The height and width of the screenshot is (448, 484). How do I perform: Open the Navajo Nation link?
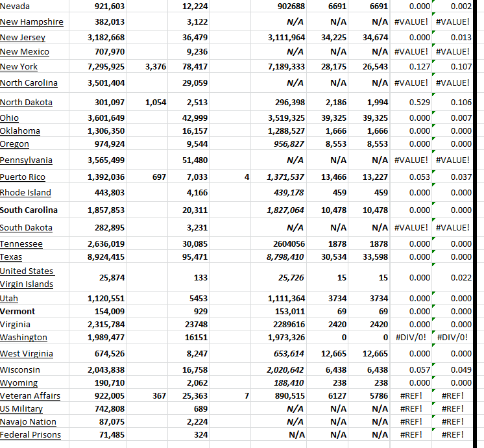coord(28,421)
